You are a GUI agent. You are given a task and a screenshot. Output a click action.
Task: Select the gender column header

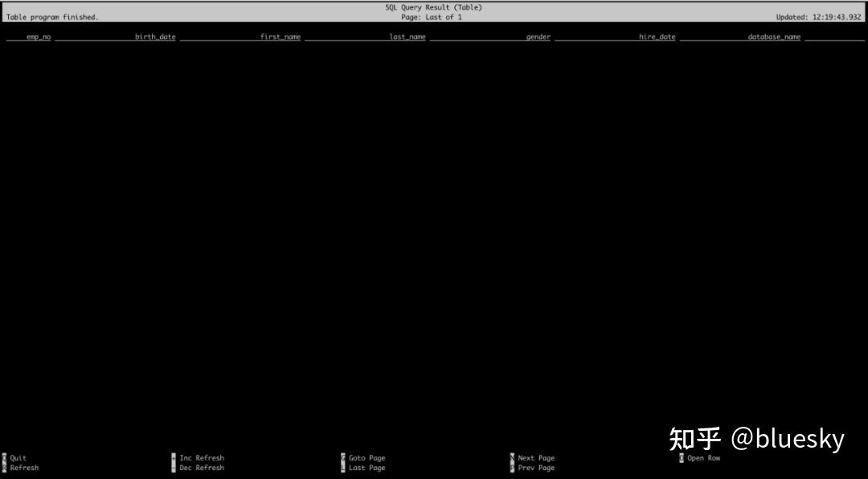[539, 36]
